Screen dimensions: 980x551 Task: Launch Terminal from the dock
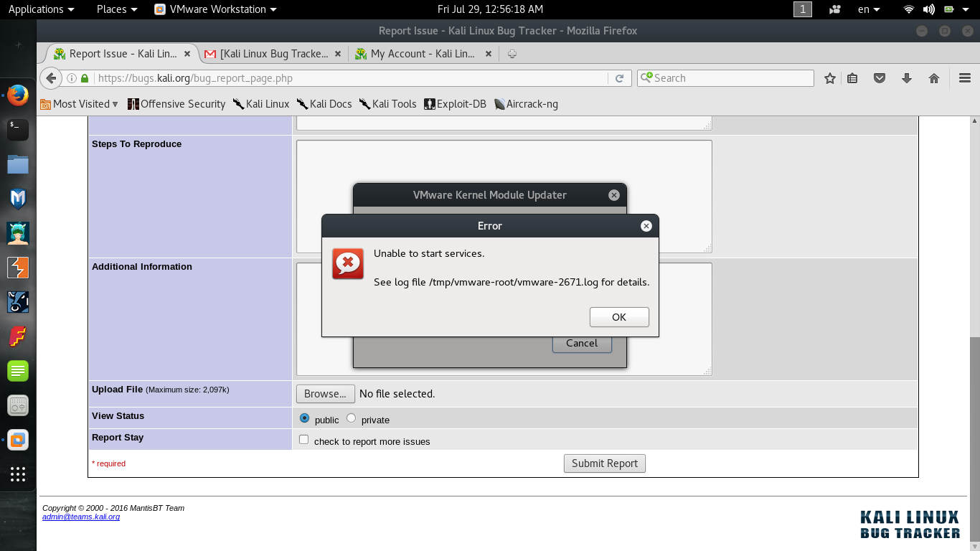click(18, 130)
